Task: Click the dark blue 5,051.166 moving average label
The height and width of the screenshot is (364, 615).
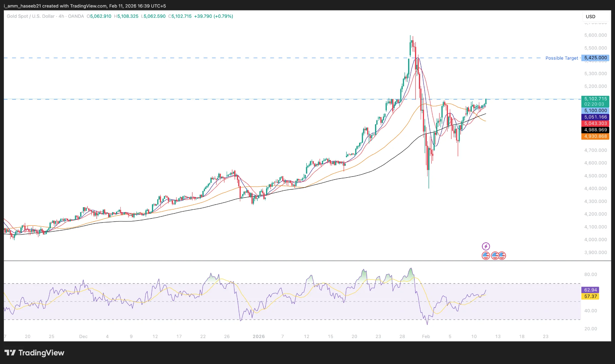Action: (595, 117)
